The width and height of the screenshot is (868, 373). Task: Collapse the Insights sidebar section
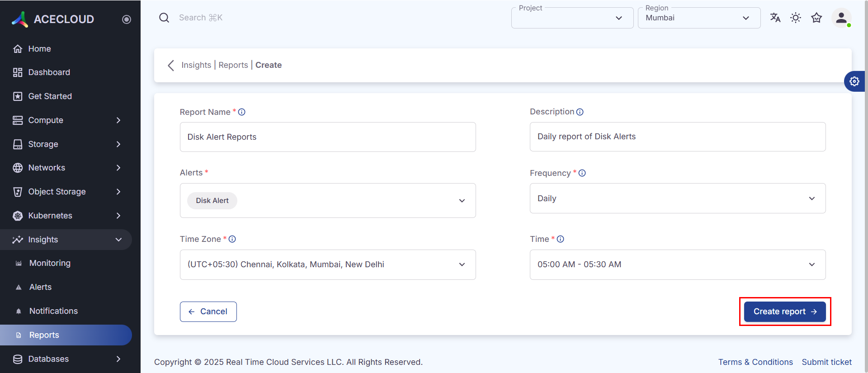[118, 240]
